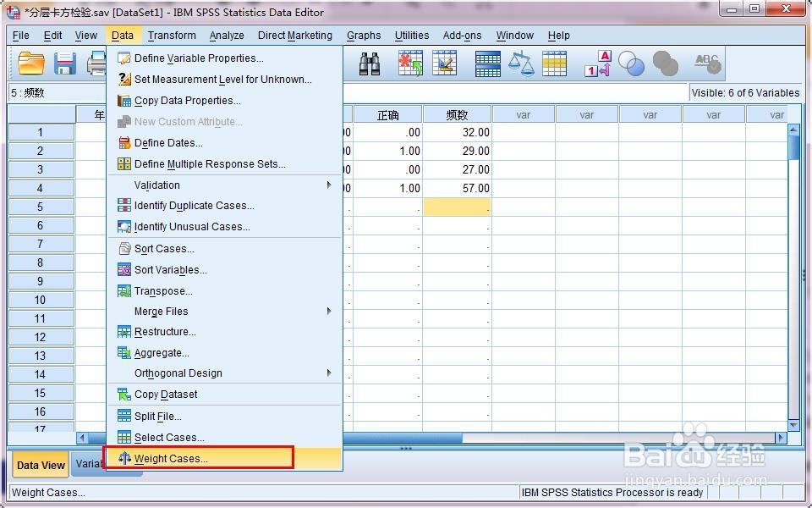Screen dimensions: 812x508
Task: Click the first empty var column header
Action: [524, 114]
